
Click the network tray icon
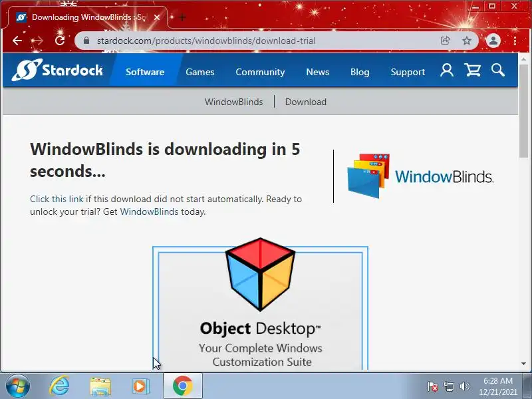(x=449, y=386)
